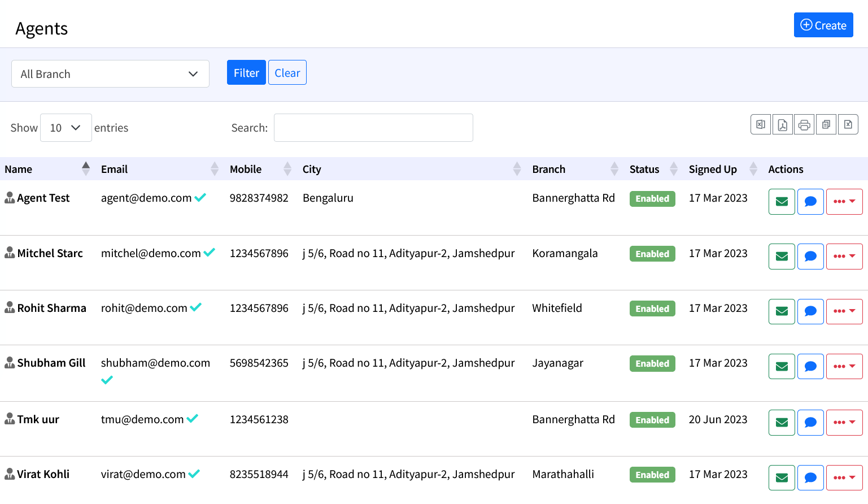Sort table by Name column
Screen dimensions: 868x504
click(45, 169)
